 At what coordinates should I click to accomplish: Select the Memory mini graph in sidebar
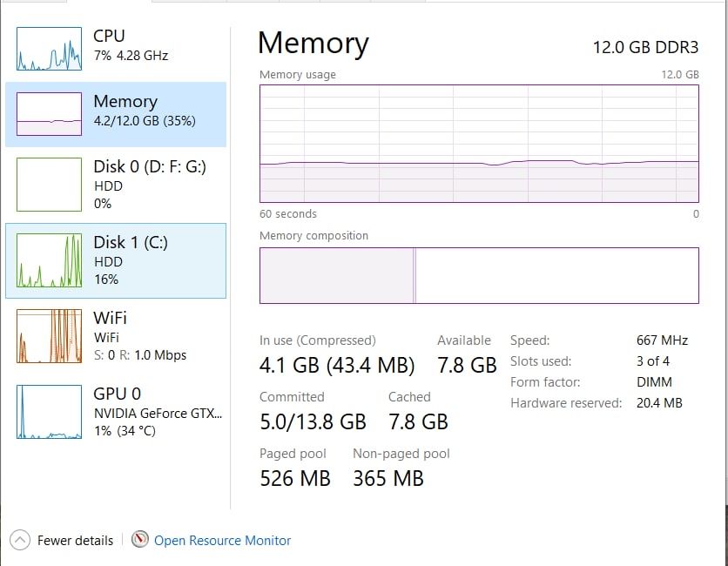coord(49,114)
